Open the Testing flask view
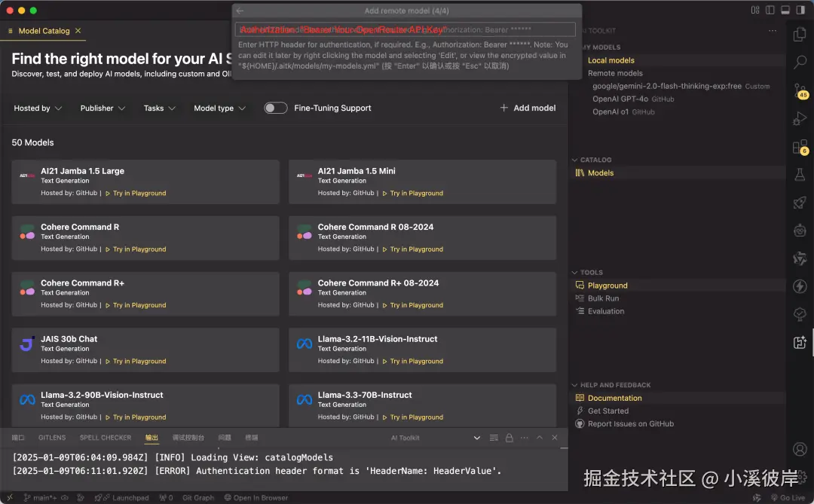814x504 pixels. (x=800, y=174)
